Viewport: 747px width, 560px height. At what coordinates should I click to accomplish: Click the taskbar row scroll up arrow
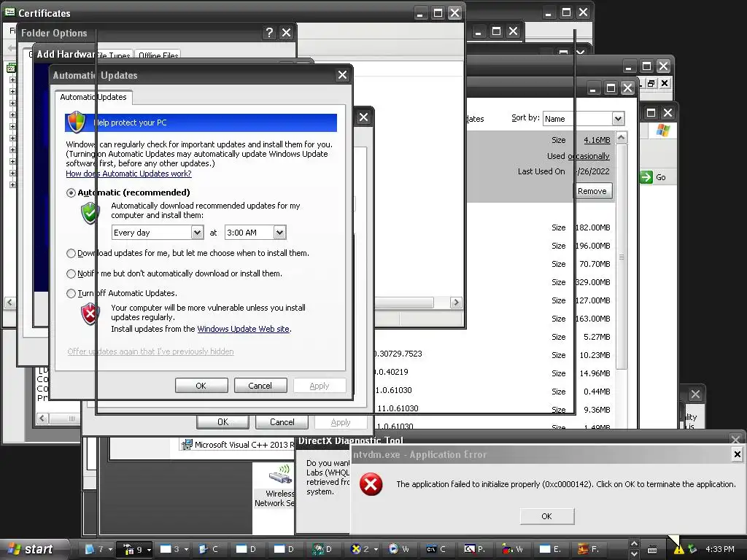[x=634, y=544]
